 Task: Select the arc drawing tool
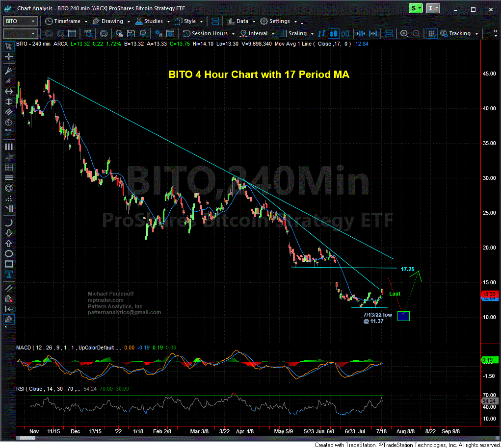9,223
